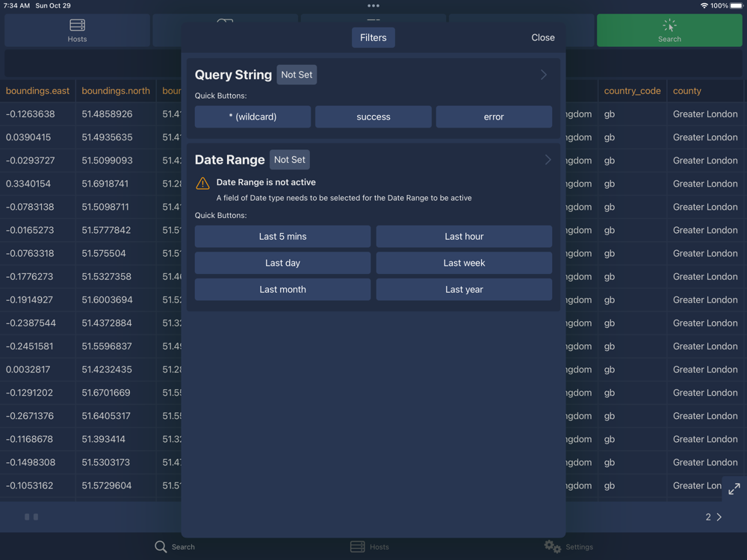Screen dimensions: 747x560
Task: Tap the green Search cursor icon
Action: pos(669,25)
